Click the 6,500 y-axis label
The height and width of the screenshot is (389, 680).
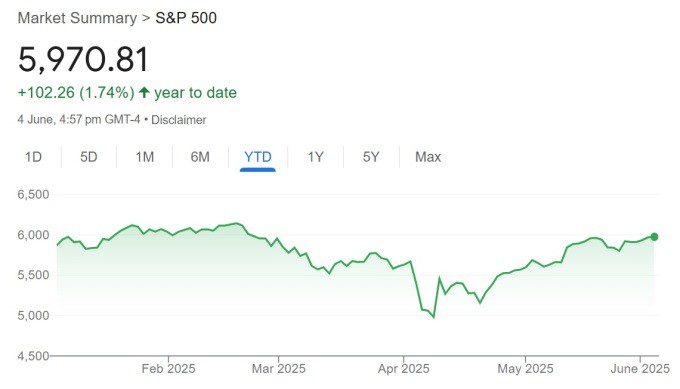33,194
